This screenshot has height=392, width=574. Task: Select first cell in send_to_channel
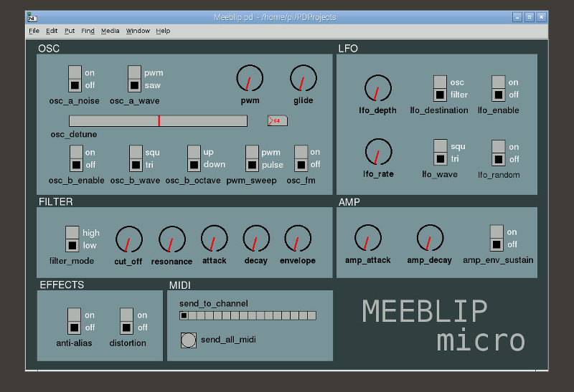point(184,315)
